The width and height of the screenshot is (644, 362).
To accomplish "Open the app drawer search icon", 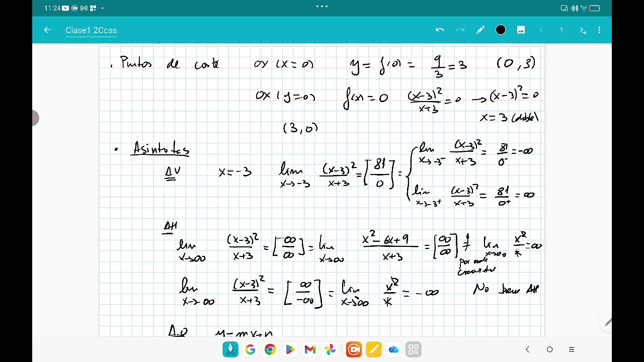I will tap(414, 349).
